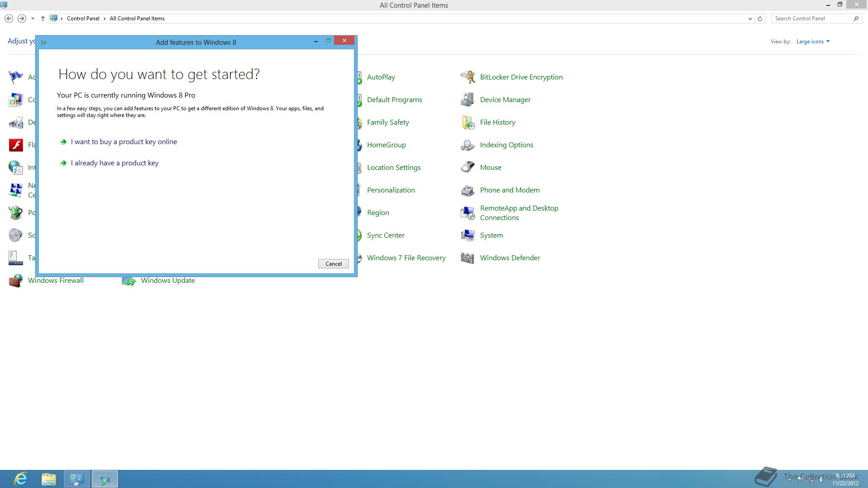Click the Windows Firewall icon
This screenshot has height=488, width=868.
tap(16, 281)
